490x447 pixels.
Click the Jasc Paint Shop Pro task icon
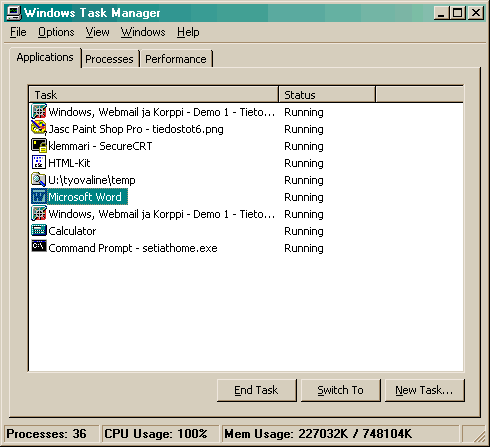[x=39, y=128]
